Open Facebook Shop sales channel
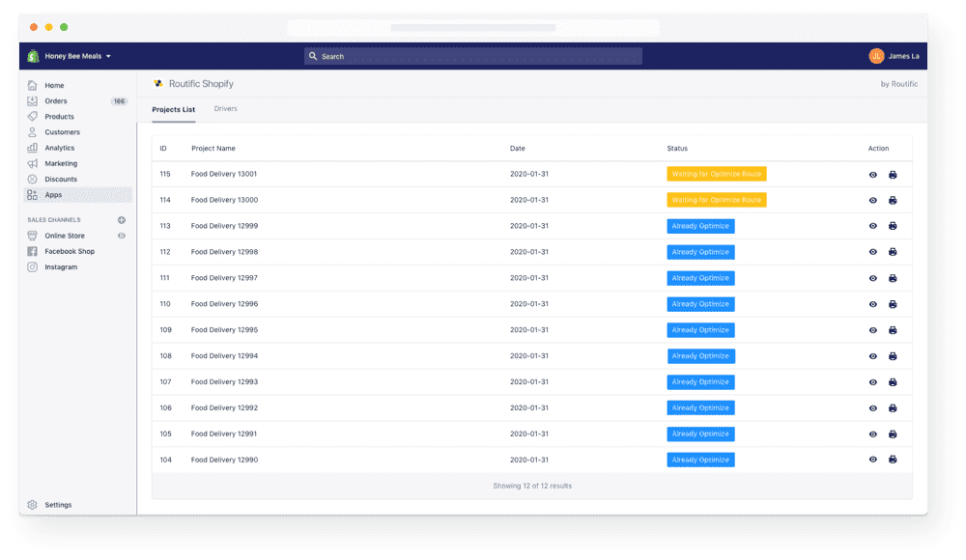Screen dimensions: 966x560 click(70, 251)
